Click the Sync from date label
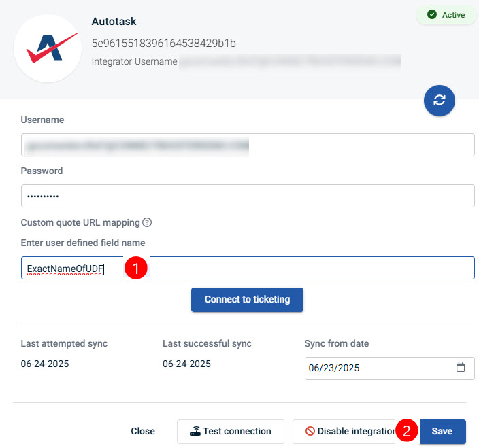The width and height of the screenshot is (479, 448). 337,343
